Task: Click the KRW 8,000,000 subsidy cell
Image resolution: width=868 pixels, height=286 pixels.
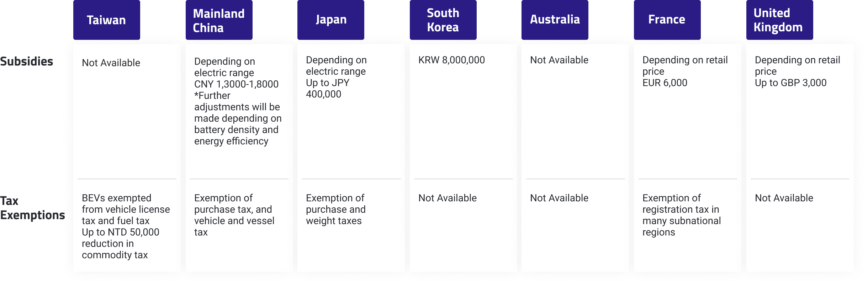Action: (451, 60)
